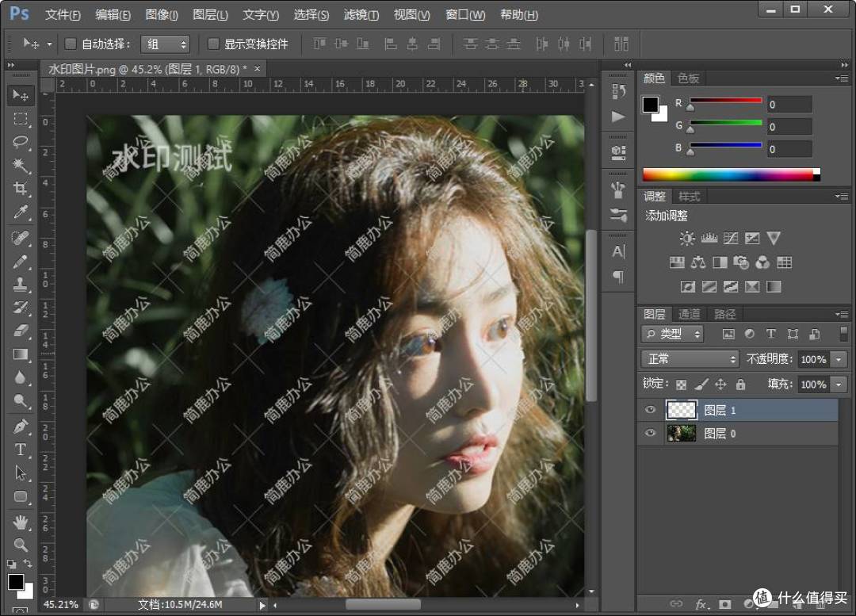The height and width of the screenshot is (616, 856).
Task: Click the 45.21% zoom level field
Action: (x=60, y=605)
